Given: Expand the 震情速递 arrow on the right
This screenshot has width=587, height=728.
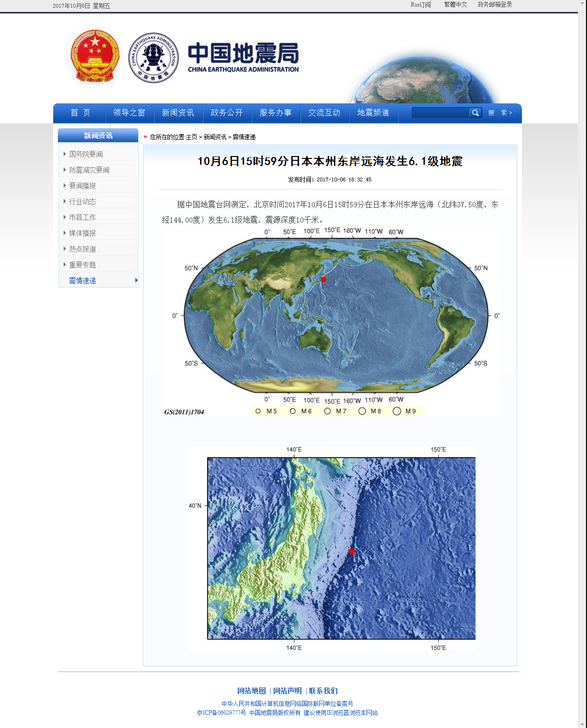Looking at the screenshot, I should pos(136,281).
